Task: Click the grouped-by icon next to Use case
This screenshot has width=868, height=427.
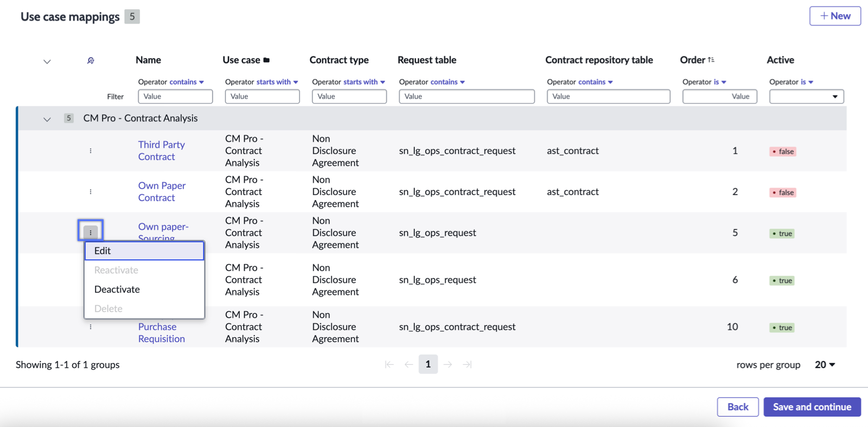Action: pyautogui.click(x=266, y=60)
